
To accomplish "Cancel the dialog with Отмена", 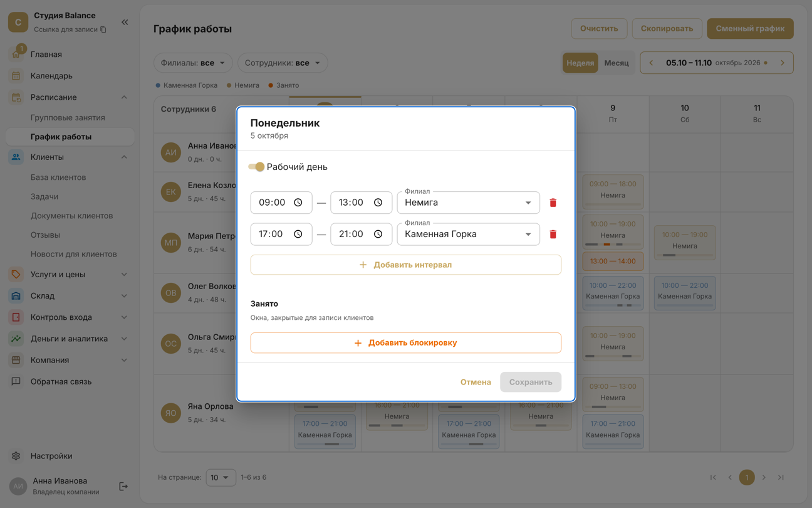I will point(476,382).
